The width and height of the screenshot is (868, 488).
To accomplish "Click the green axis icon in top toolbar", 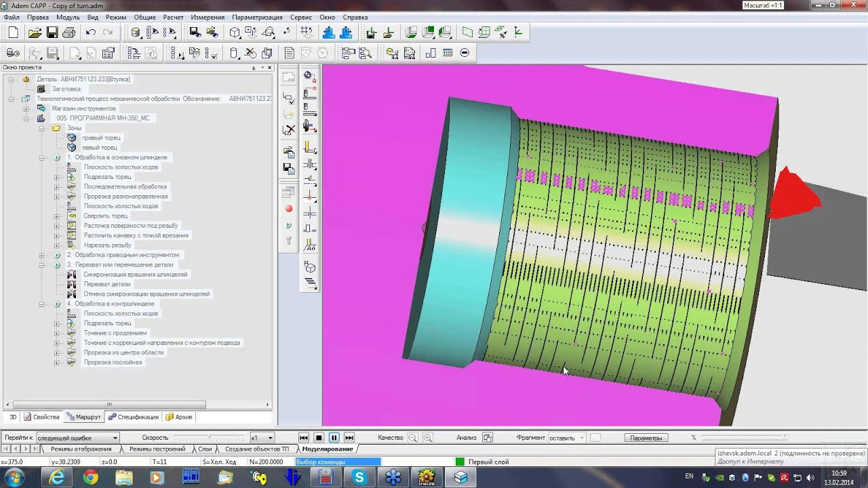I will [518, 32].
